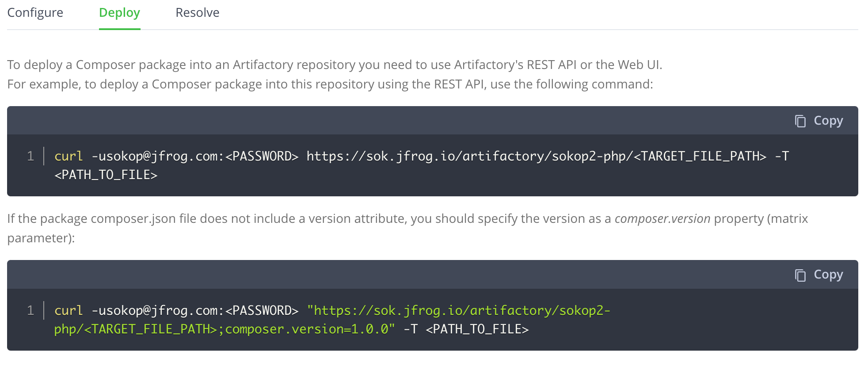This screenshot has height=367, width=868.
Task: Click line number 1 in the second code block
Action: click(30, 310)
